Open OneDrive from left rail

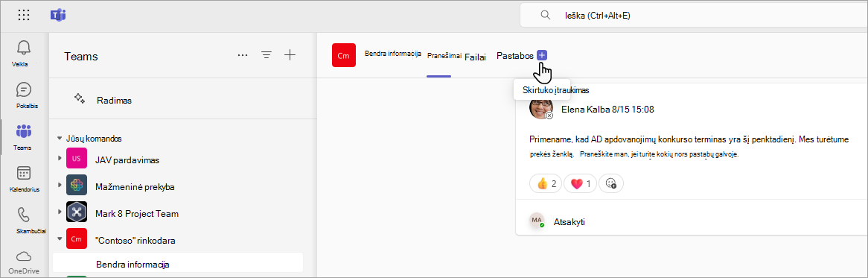[x=23, y=262]
